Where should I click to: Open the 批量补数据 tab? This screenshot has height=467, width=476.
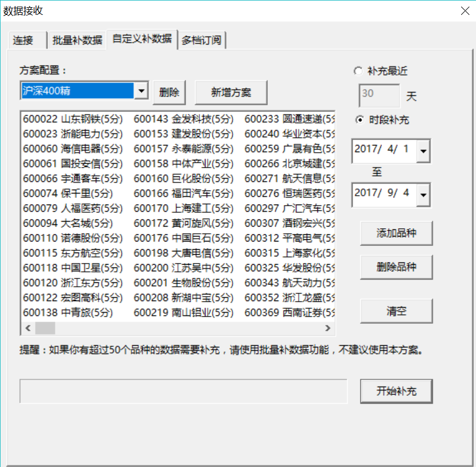tap(77, 40)
